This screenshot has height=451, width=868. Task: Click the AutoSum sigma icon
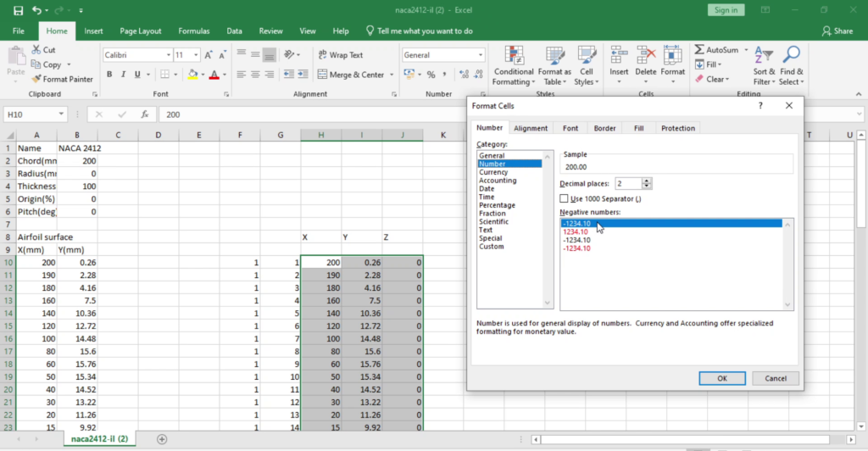(x=699, y=50)
